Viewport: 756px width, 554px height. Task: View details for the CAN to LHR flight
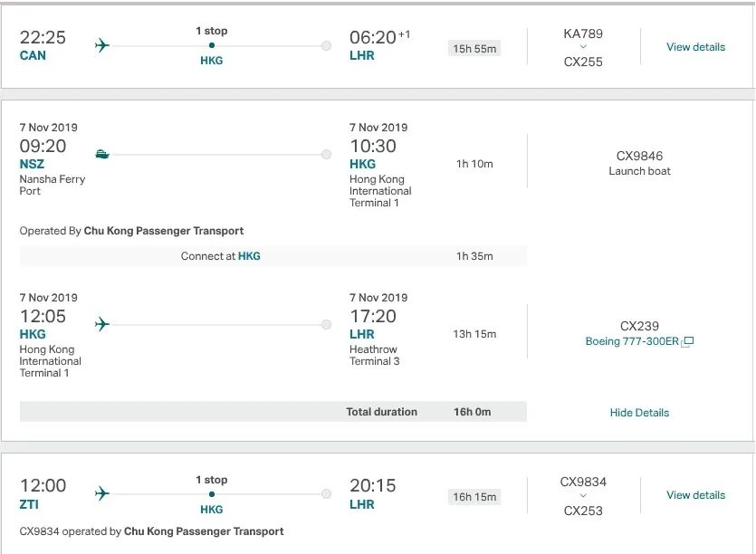point(695,47)
